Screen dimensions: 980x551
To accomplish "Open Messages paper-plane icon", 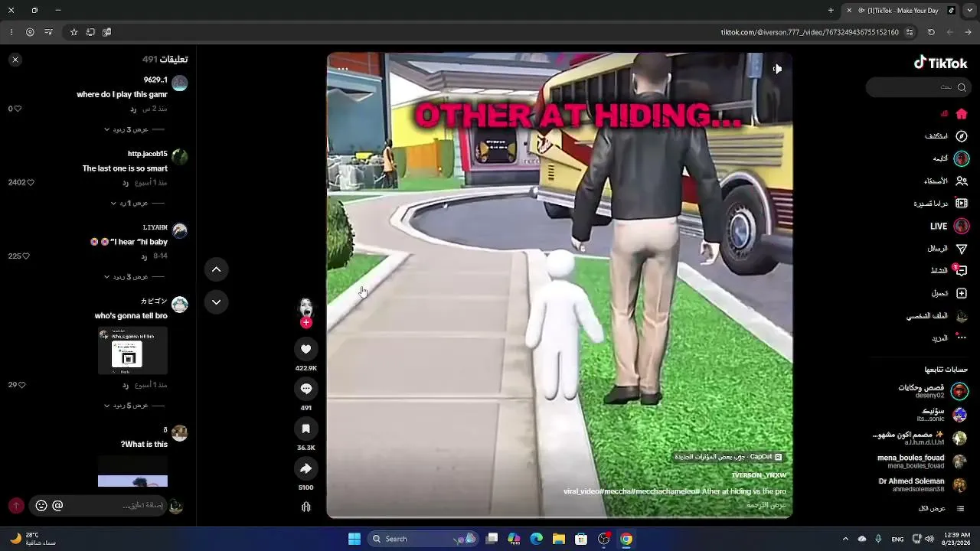I will 962,249.
